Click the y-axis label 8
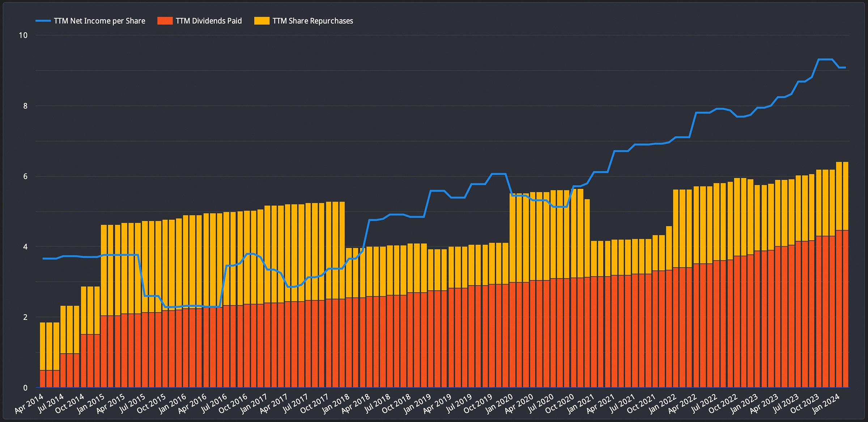 point(25,106)
